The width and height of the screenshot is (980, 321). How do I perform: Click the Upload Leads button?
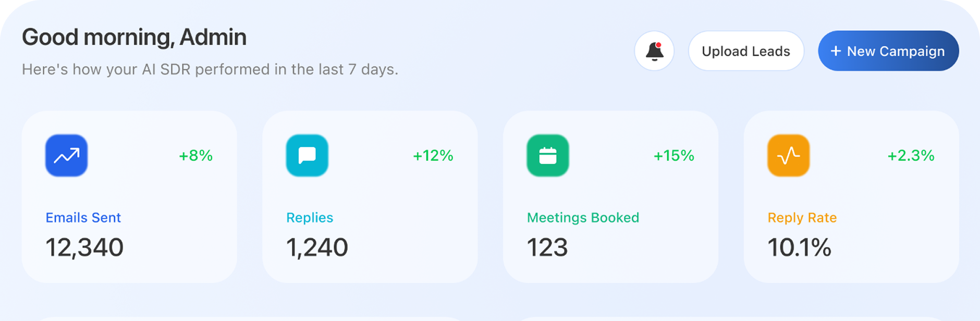coord(746,51)
